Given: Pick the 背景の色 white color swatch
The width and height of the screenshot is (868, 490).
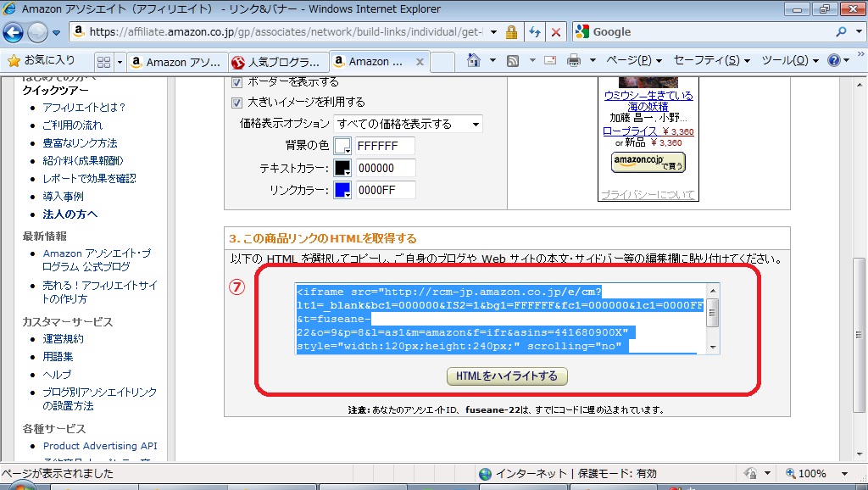Looking at the screenshot, I should click(x=342, y=146).
